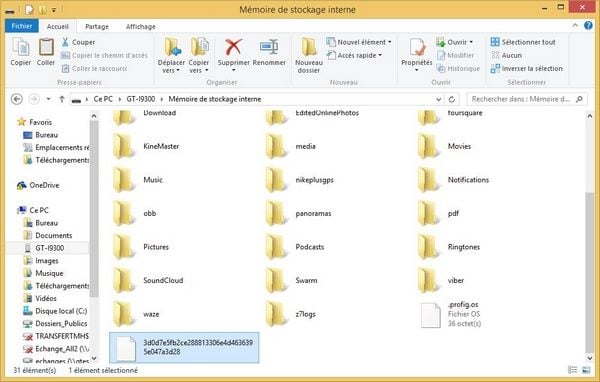600x382 pixels.
Task: Click Sélectionner tout
Action: click(x=523, y=42)
